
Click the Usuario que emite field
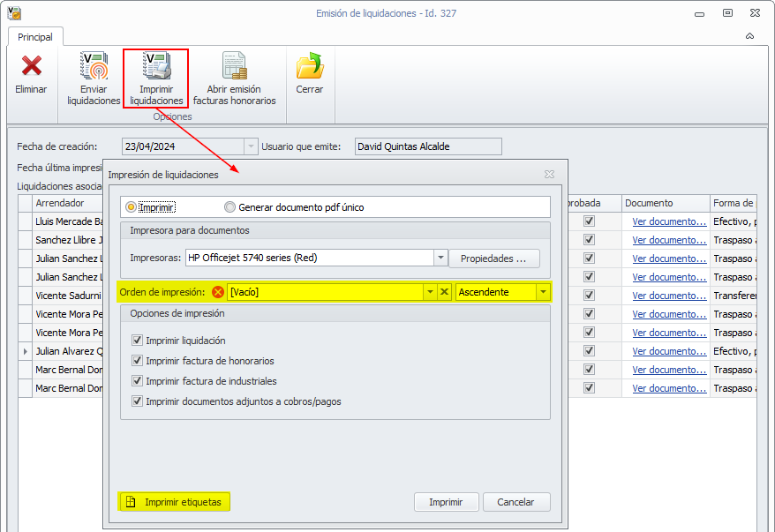pyautogui.click(x=428, y=146)
